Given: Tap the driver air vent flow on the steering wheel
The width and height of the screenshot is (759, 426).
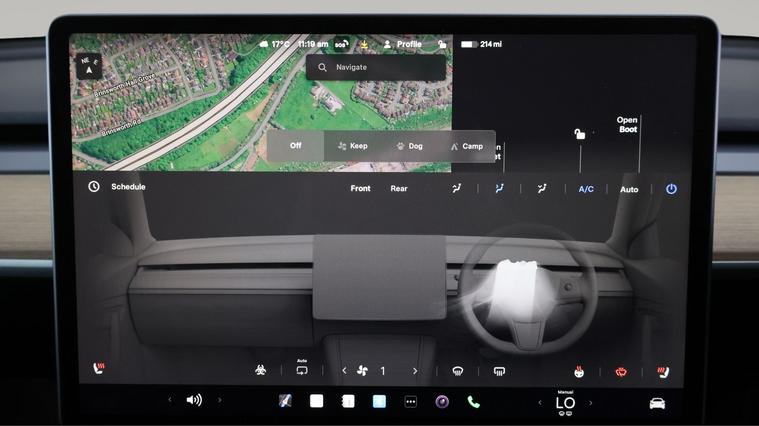Looking at the screenshot, I should [517, 290].
